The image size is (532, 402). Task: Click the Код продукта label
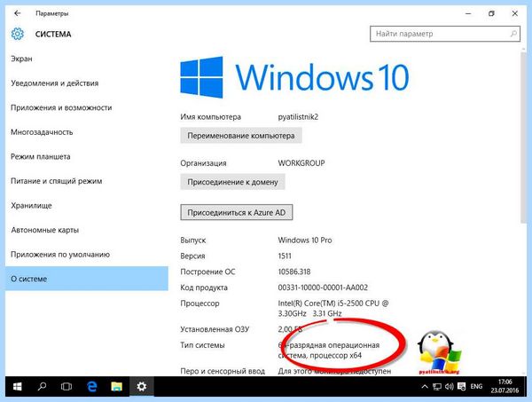204,288
